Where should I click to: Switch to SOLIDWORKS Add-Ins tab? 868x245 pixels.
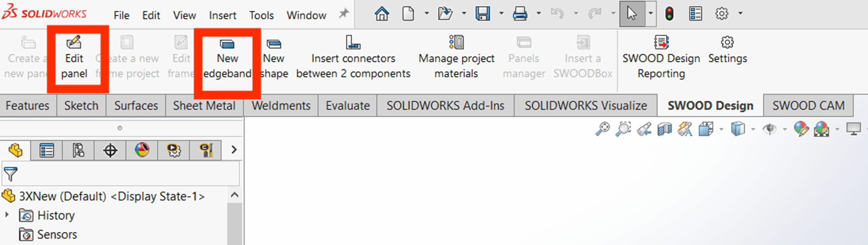point(445,106)
